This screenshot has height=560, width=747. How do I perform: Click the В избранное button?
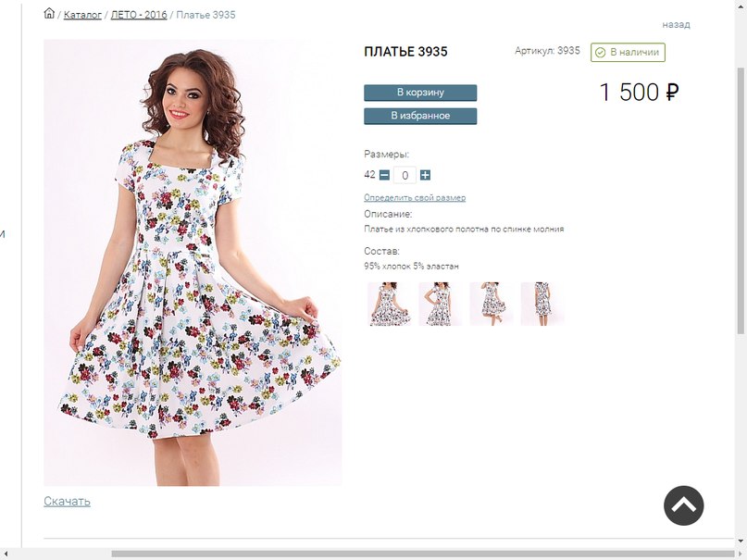tap(420, 117)
